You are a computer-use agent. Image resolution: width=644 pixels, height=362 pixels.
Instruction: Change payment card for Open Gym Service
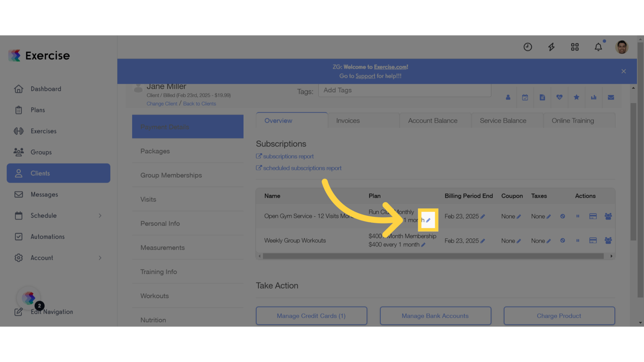(x=593, y=216)
